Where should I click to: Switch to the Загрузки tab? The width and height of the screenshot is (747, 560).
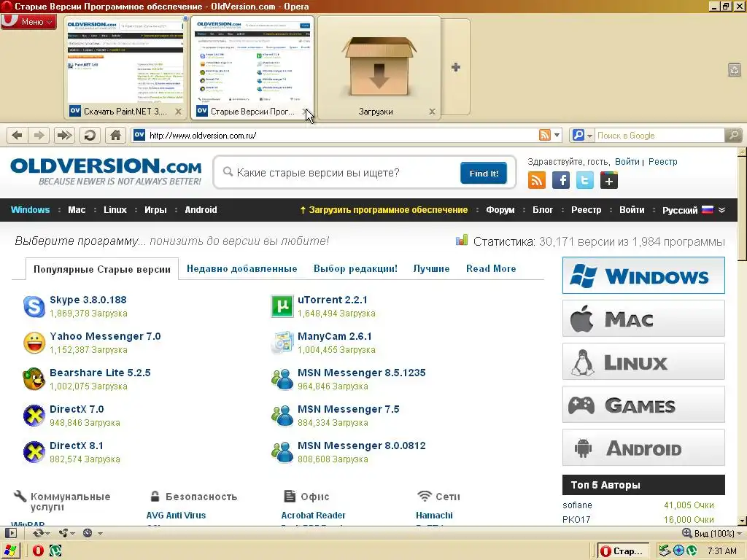pyautogui.click(x=379, y=67)
